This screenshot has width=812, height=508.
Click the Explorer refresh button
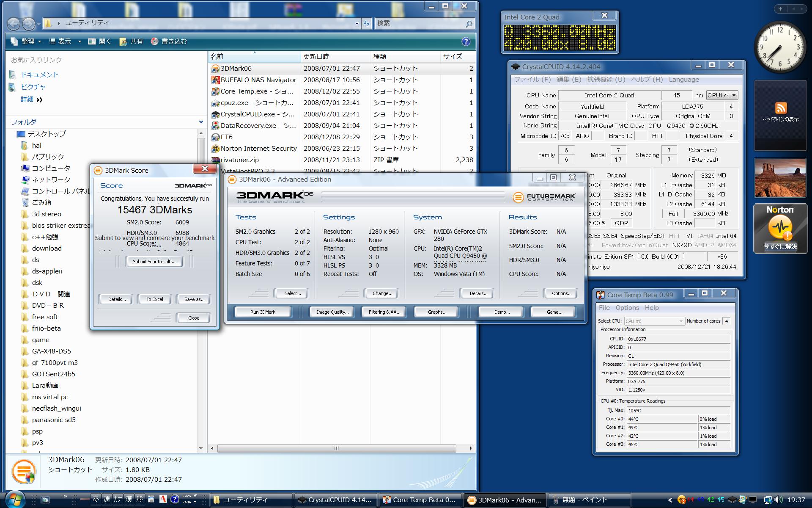tap(367, 24)
